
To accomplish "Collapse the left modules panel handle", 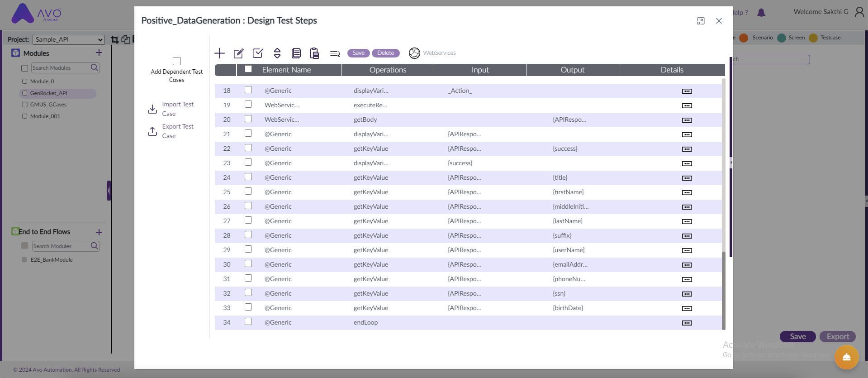I will (x=109, y=191).
